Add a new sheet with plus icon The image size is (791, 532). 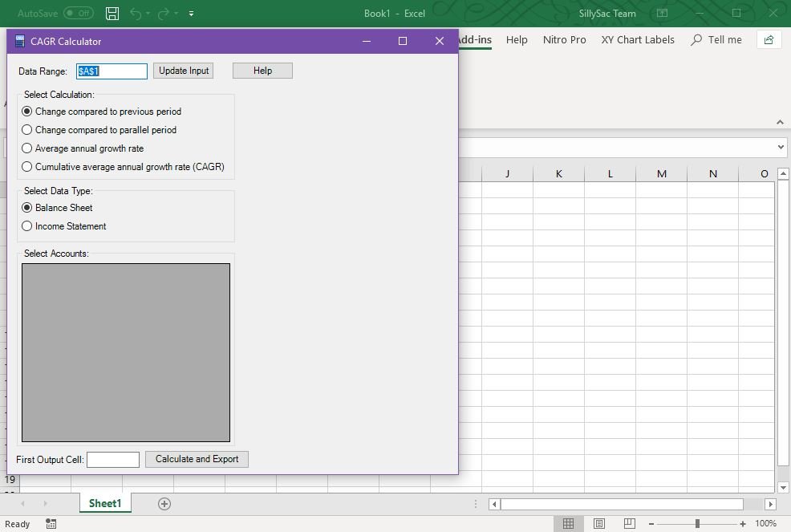164,503
